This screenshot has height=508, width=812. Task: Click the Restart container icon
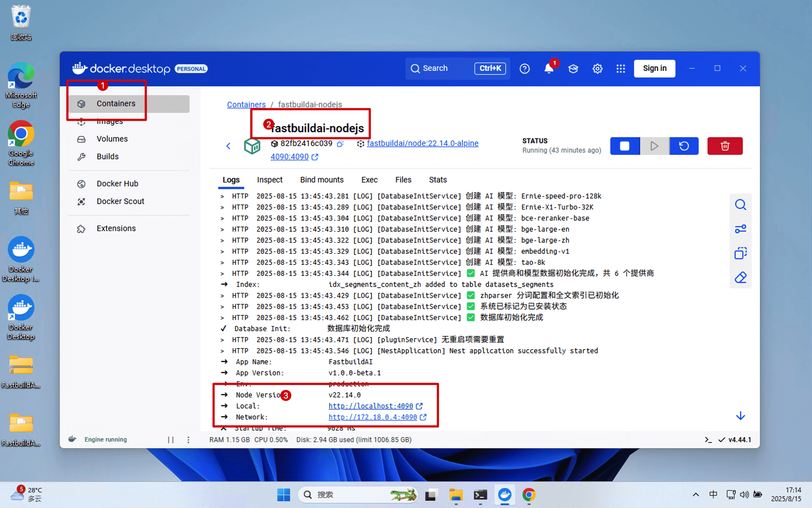[684, 146]
